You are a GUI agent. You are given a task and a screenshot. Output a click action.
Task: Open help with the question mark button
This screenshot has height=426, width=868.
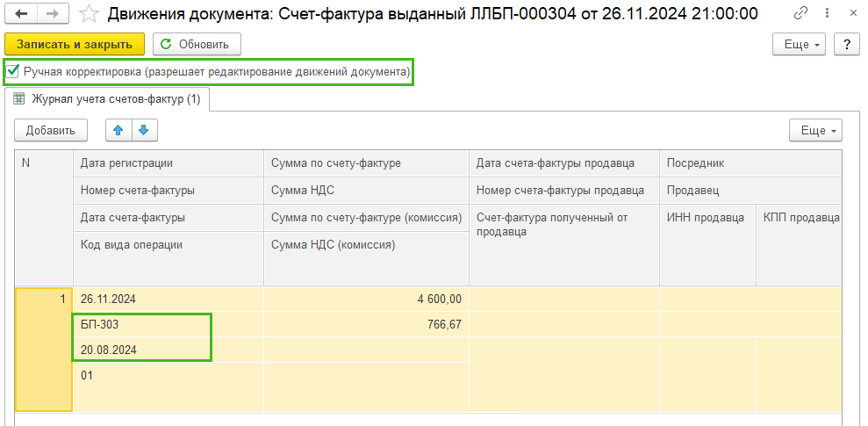tap(847, 44)
